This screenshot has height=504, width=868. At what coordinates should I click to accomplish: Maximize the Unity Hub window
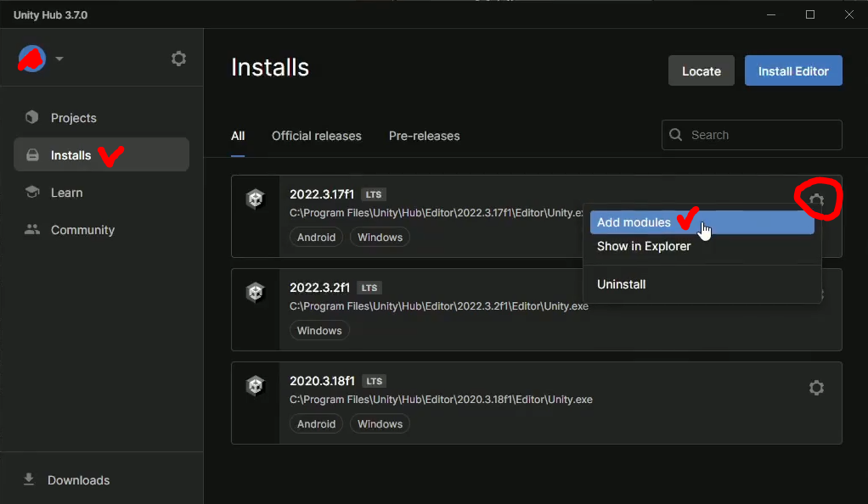(810, 15)
